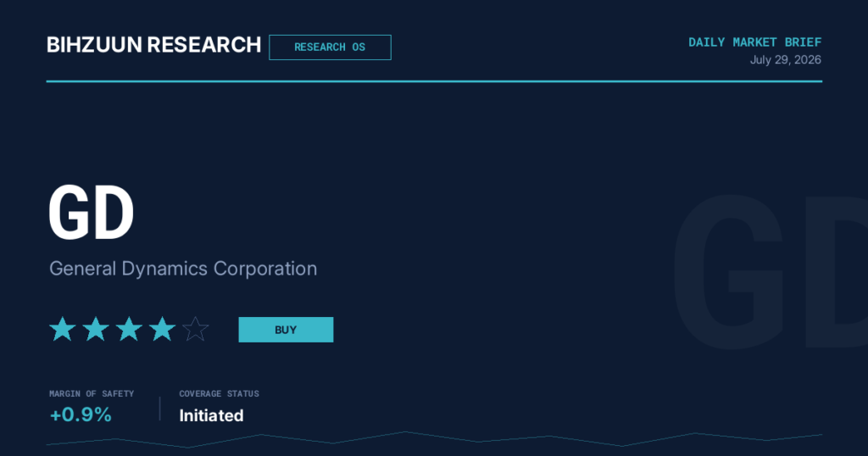Click the second filled rating star
This screenshot has width=868, height=456.
pos(96,329)
